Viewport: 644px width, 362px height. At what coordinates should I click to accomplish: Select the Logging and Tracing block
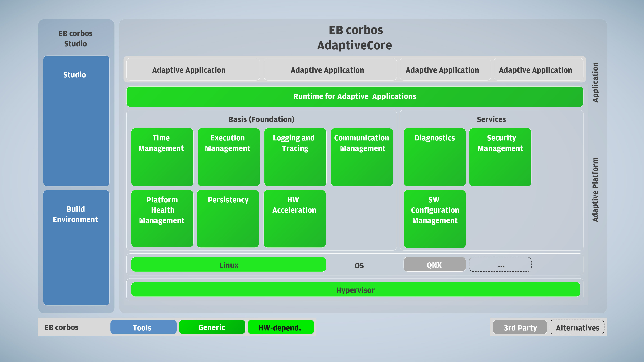click(295, 157)
